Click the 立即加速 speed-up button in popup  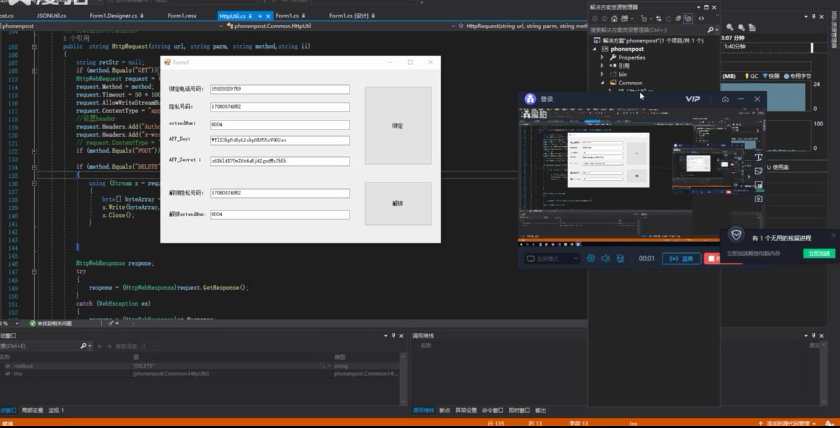(819, 253)
